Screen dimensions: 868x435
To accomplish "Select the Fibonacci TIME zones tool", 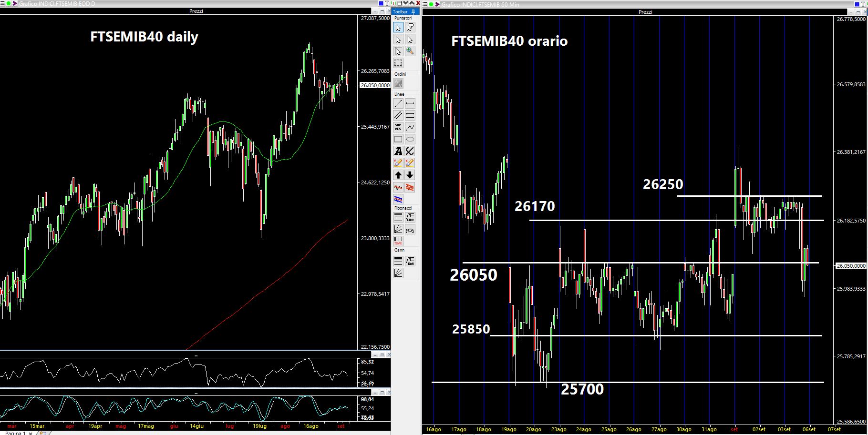I will coord(398,242).
